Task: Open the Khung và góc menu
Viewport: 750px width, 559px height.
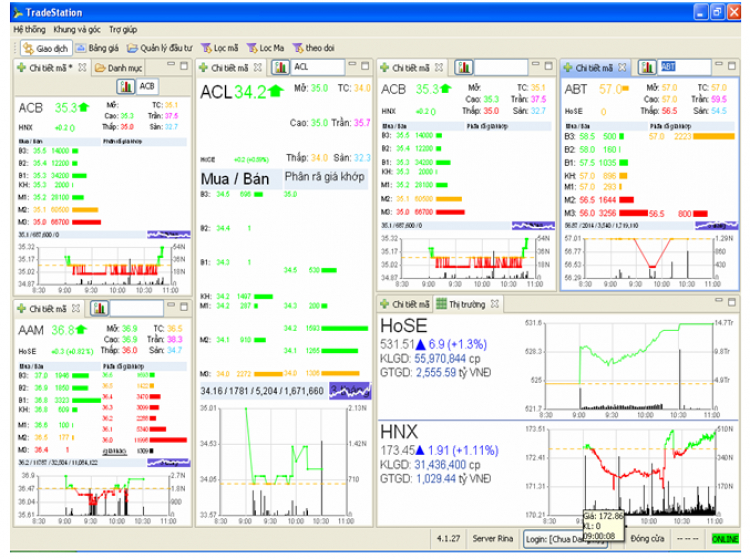Action: (x=77, y=30)
